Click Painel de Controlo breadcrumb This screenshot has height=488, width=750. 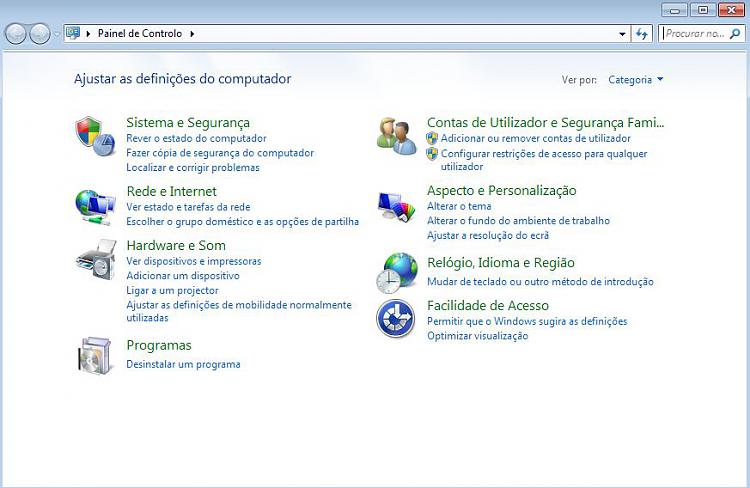point(140,33)
